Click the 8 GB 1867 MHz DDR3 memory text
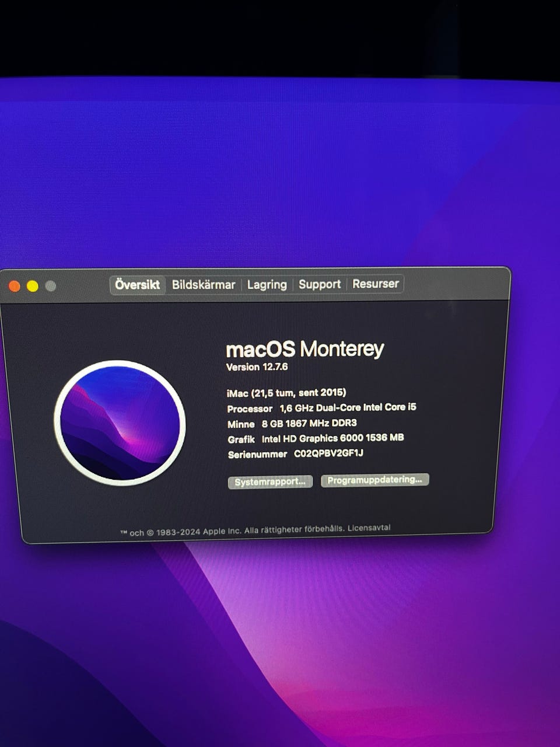 309,423
